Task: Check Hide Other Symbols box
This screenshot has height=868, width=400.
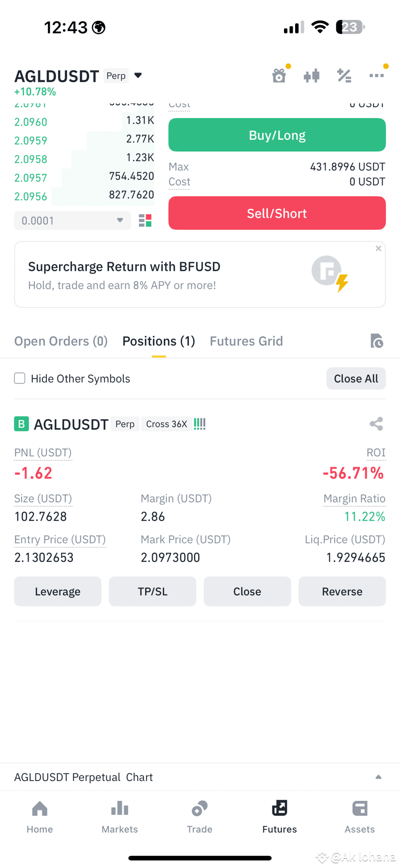Action: 20,378
